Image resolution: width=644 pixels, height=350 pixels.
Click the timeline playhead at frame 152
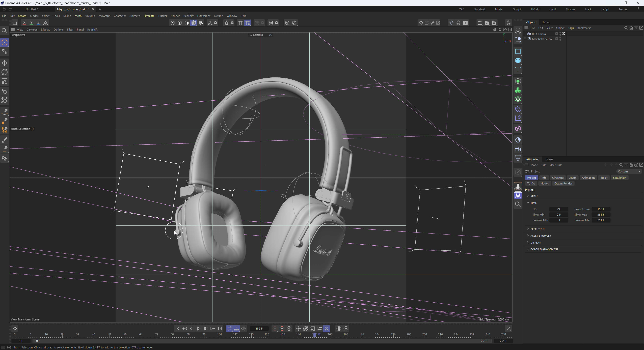tap(314, 335)
